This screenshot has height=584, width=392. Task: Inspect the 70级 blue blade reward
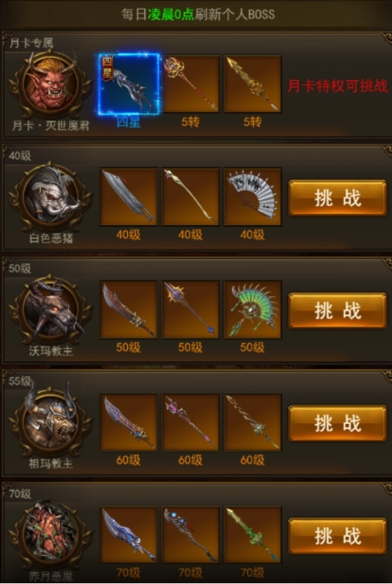click(x=129, y=535)
